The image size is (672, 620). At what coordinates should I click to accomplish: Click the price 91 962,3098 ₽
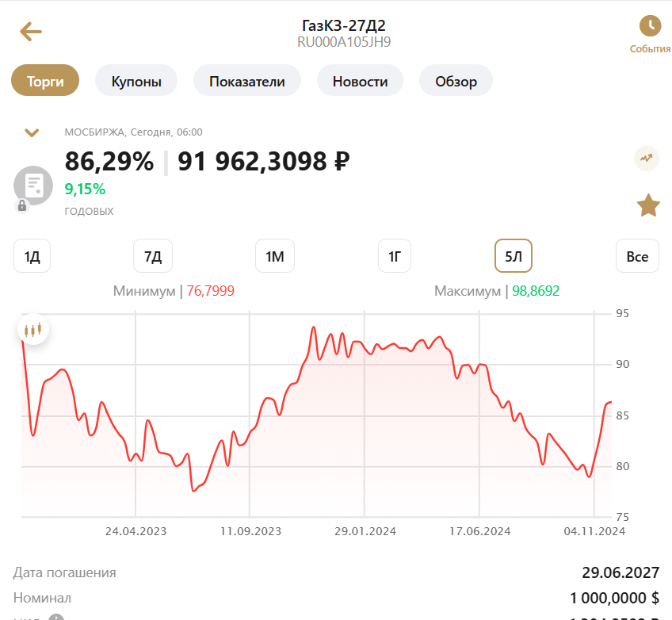(264, 162)
